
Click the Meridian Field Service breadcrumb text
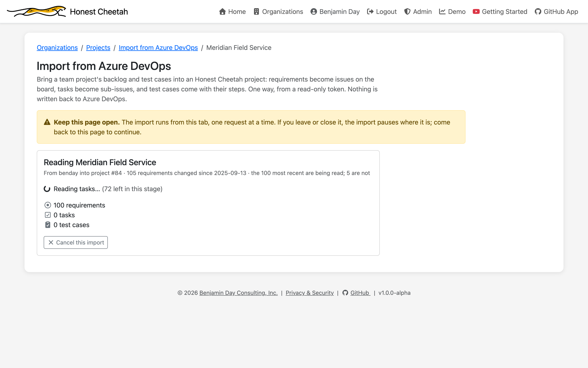click(x=239, y=48)
